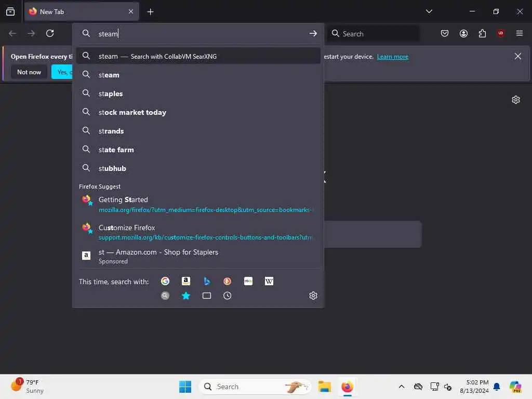Show hidden system tray icons
The height and width of the screenshot is (399, 532).
[402, 387]
